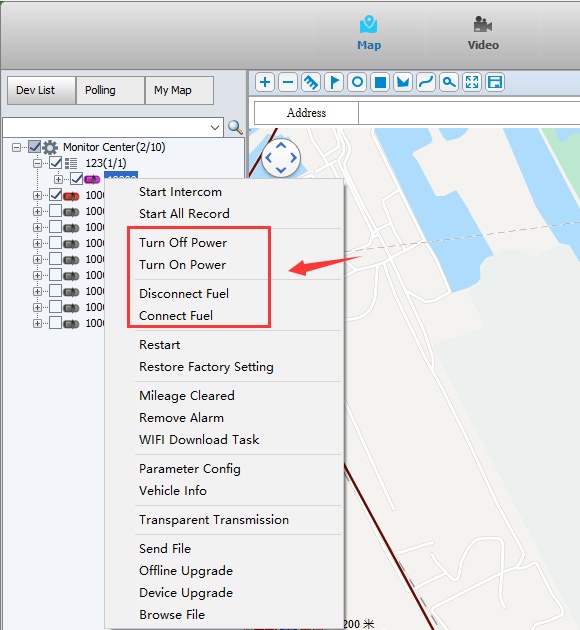Click the Address column label
The width and height of the screenshot is (580, 630).
tap(306, 113)
